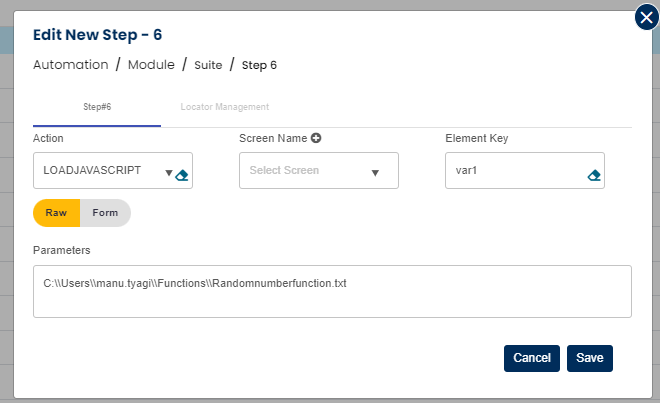Expand the Action dropdown arrow
660x403 pixels.
168,172
